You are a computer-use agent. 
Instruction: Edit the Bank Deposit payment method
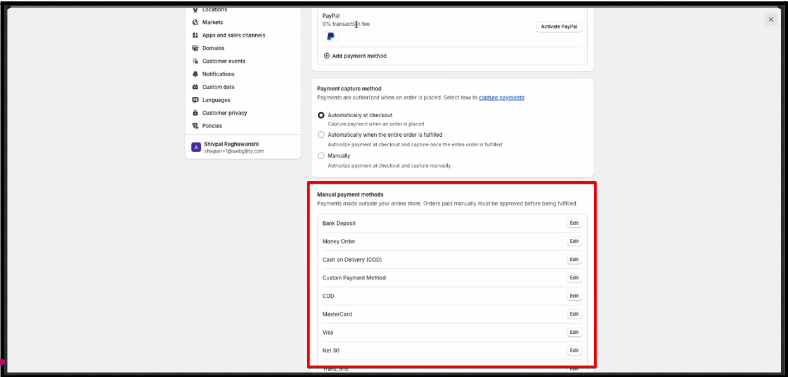point(574,223)
